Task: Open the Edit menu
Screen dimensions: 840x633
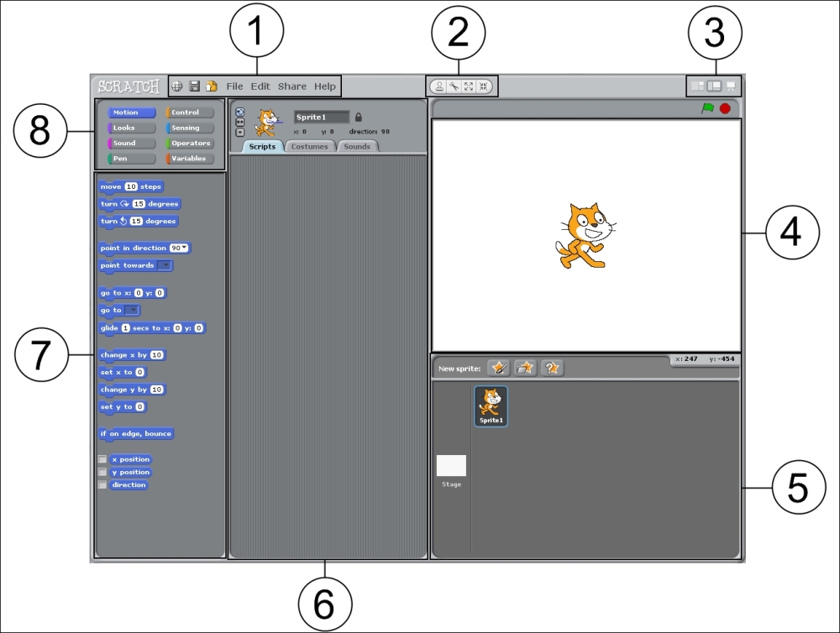Action: (x=260, y=86)
